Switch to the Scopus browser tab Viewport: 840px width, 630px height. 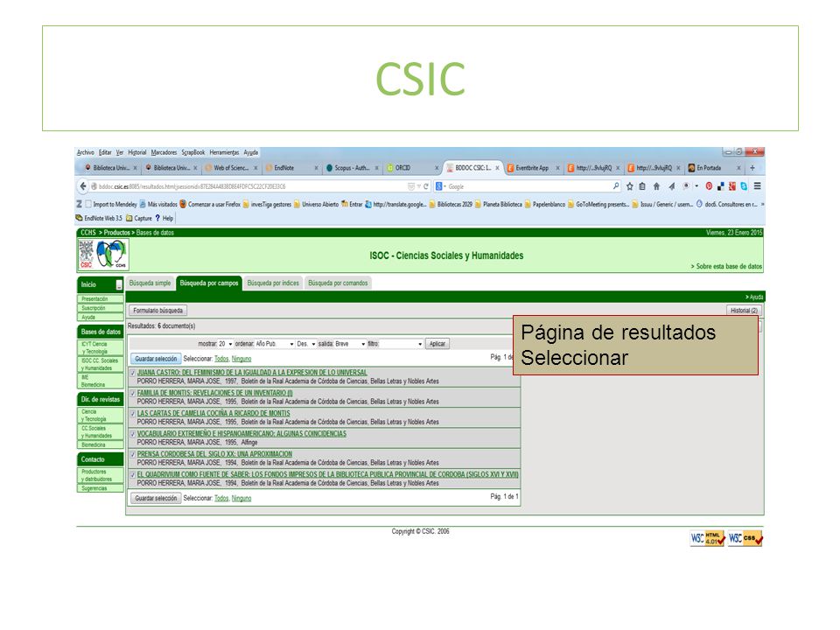pyautogui.click(x=352, y=168)
